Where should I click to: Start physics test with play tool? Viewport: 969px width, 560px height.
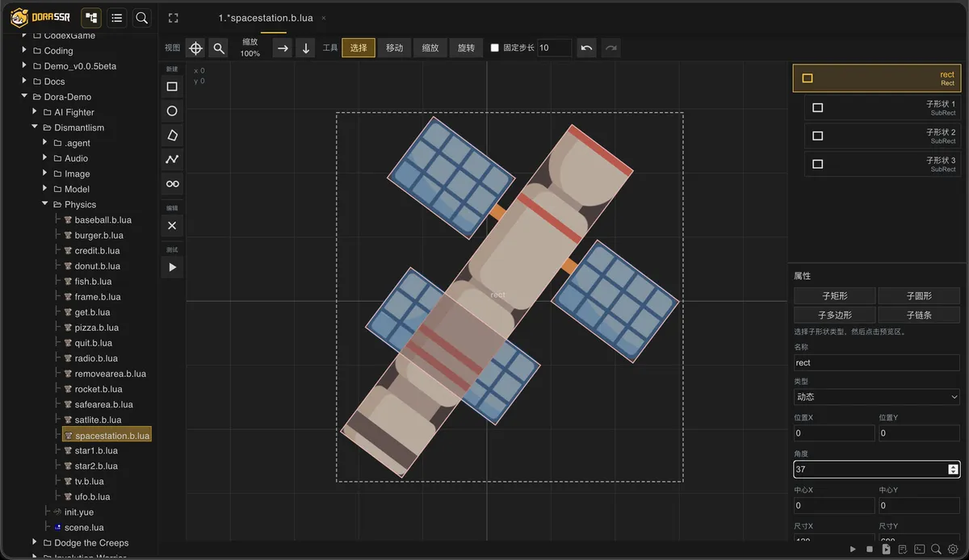coord(172,267)
